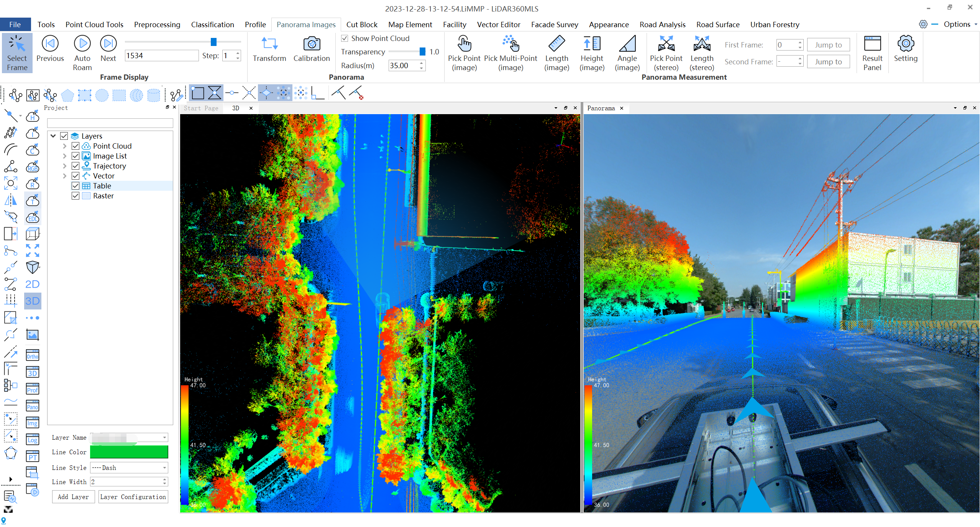Expand the Image List node
The image size is (980, 527).
65,156
